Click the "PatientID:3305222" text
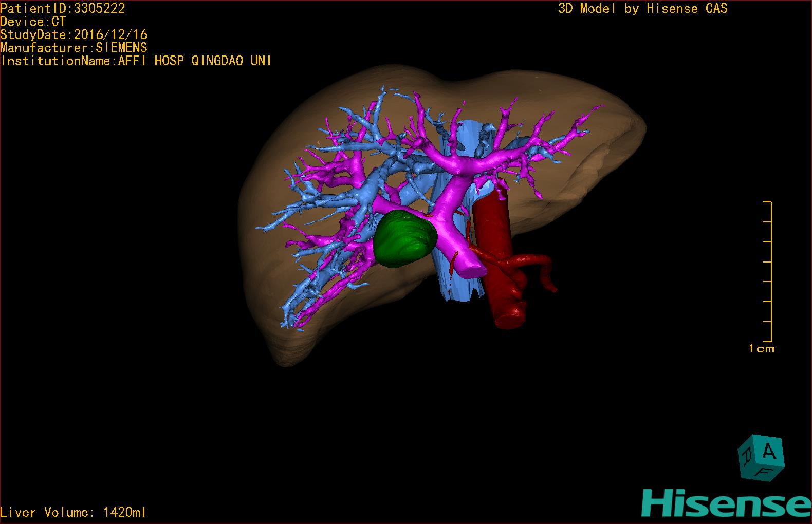 point(63,8)
